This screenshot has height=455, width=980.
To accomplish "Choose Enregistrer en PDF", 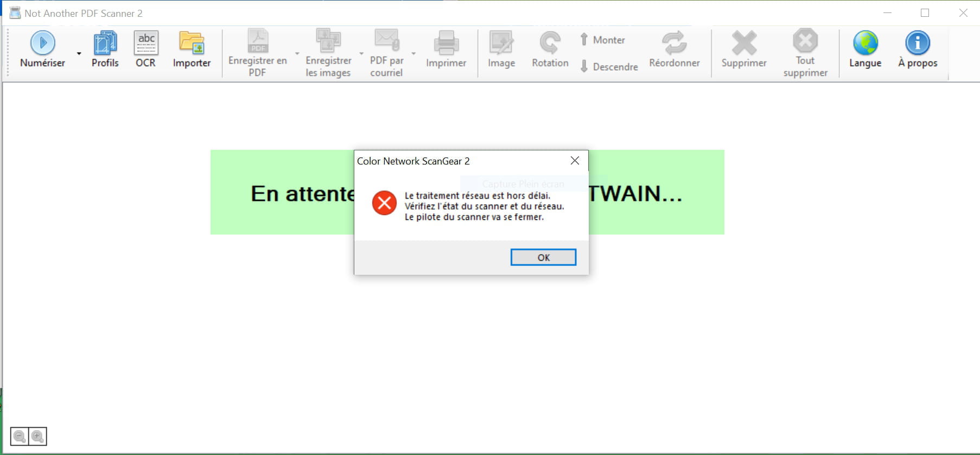I will (257, 53).
